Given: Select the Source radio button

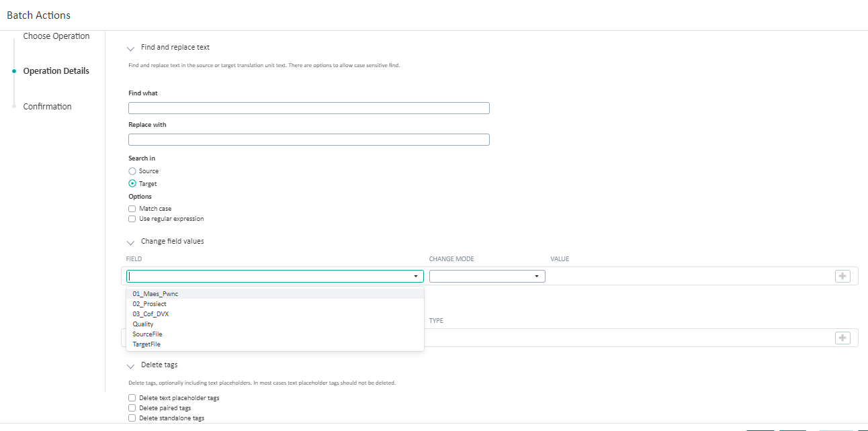Looking at the screenshot, I should (132, 171).
